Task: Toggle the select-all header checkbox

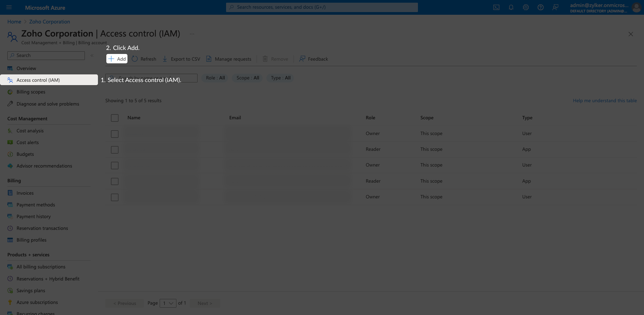Action: [115, 118]
